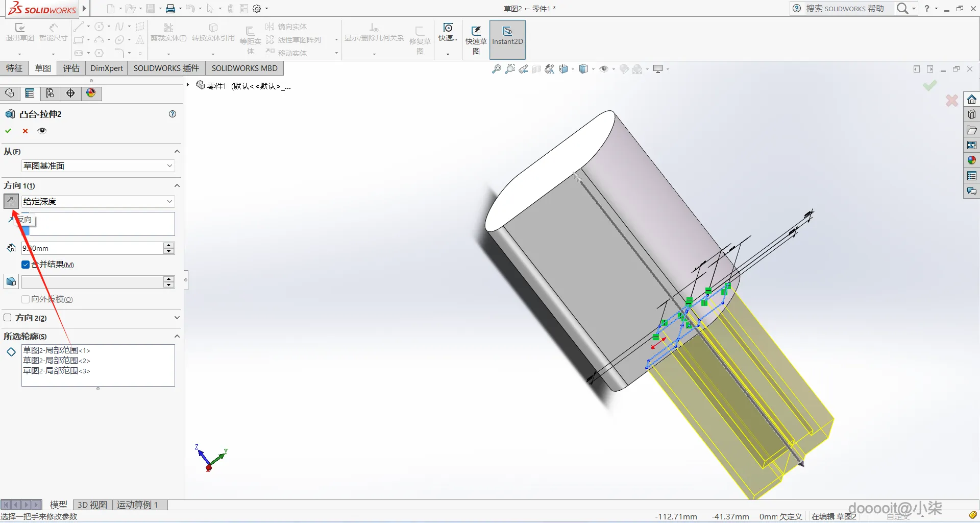Select sketch 2 local region <2> entry
This screenshot has width=980, height=523.
click(x=57, y=361)
